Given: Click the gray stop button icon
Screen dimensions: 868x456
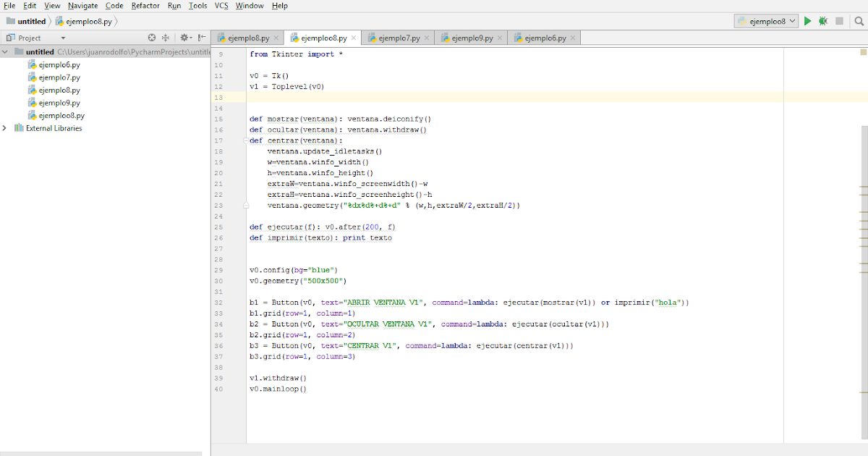Looking at the screenshot, I should [840, 21].
